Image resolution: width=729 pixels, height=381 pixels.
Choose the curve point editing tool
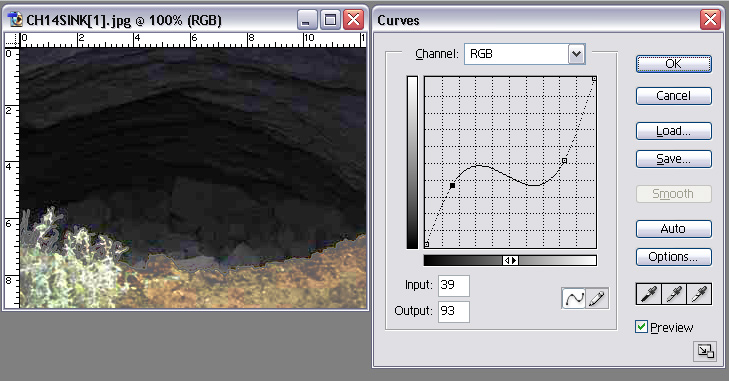point(573,299)
